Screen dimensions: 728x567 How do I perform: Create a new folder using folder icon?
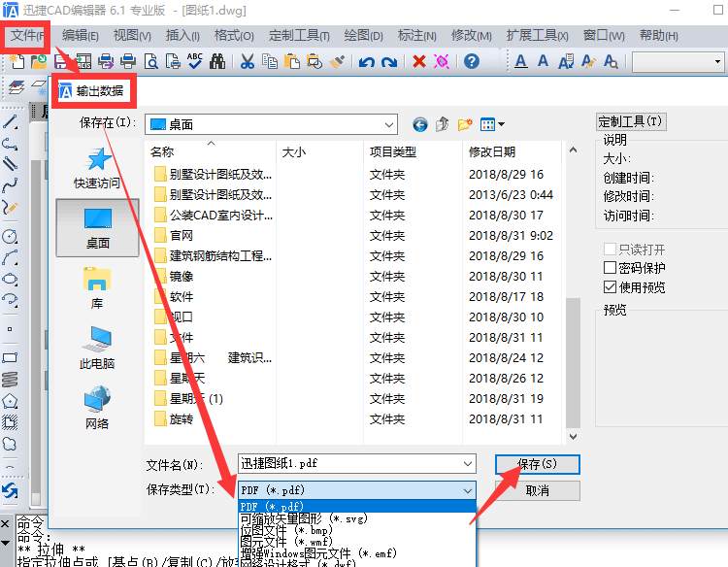point(466,124)
